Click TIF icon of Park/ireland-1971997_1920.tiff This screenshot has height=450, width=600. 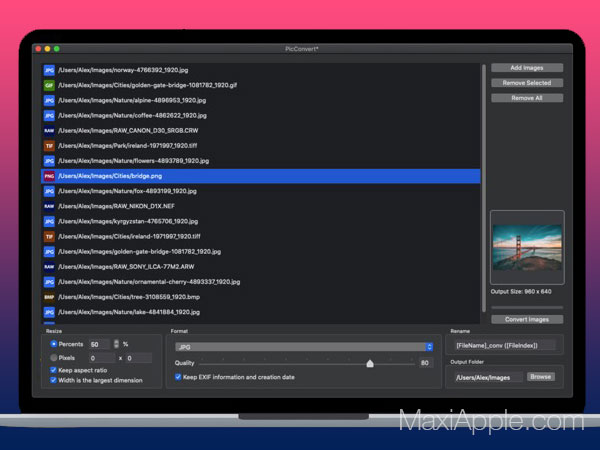tap(49, 146)
